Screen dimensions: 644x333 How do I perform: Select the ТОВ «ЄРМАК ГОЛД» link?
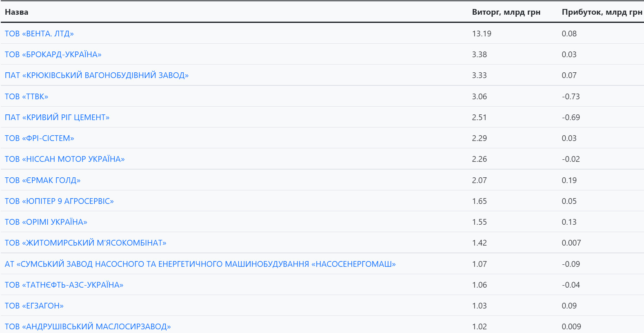click(43, 180)
